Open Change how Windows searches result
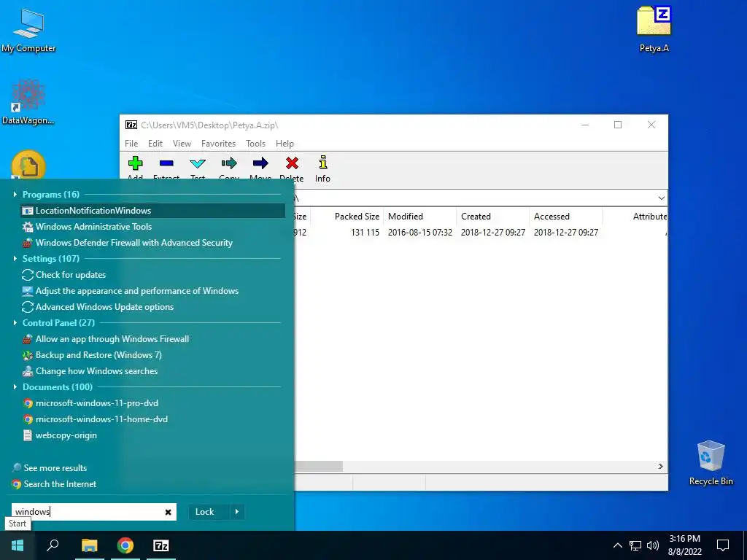Image resolution: width=747 pixels, height=560 pixels. [x=152, y=371]
